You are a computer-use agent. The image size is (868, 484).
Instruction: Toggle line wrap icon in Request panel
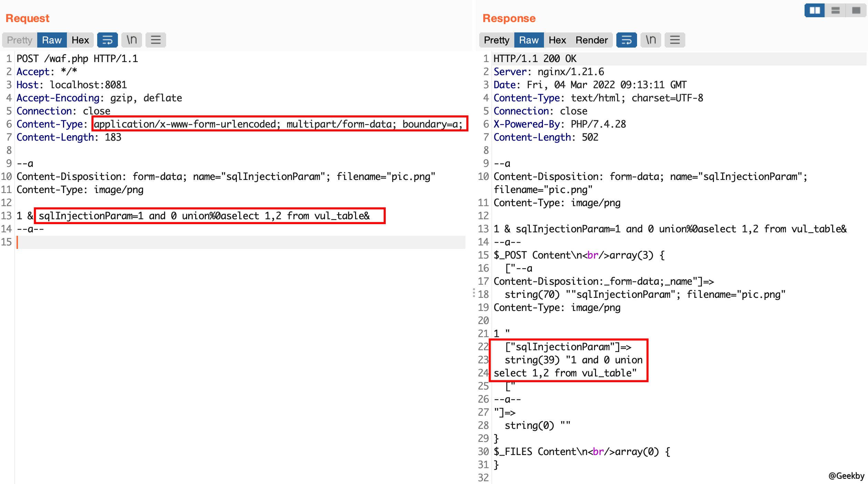(x=107, y=40)
